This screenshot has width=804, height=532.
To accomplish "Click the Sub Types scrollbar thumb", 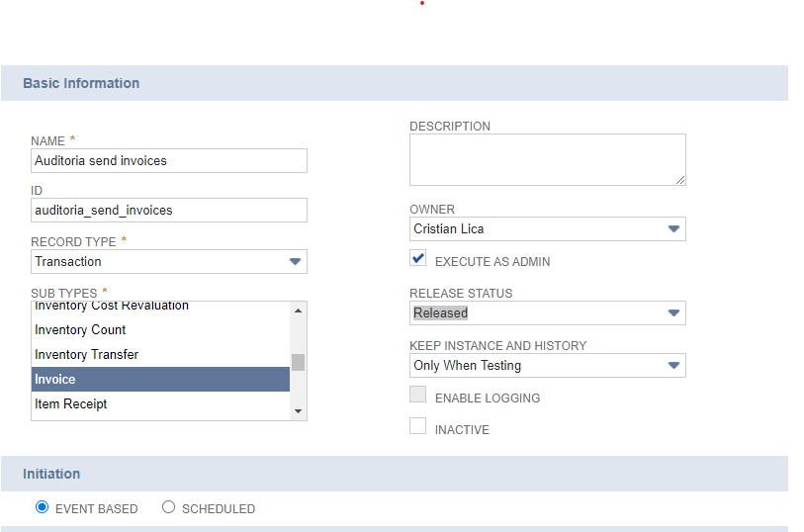I will pos(299,362).
